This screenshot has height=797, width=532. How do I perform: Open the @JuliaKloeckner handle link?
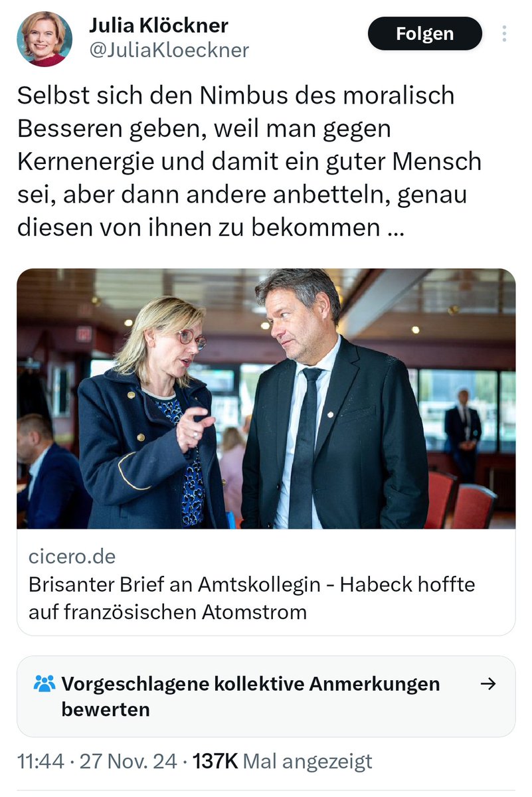click(169, 50)
